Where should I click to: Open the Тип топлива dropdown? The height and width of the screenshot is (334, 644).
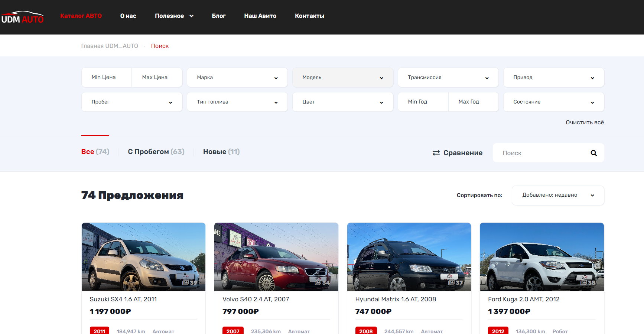[237, 102]
